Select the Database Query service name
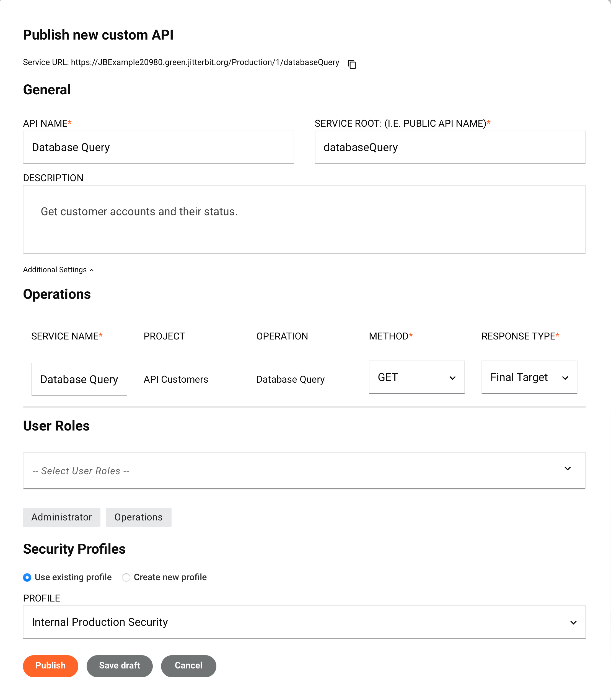The height and width of the screenshot is (700, 611). tap(79, 379)
